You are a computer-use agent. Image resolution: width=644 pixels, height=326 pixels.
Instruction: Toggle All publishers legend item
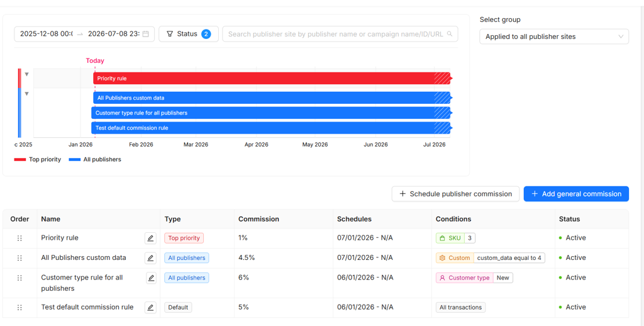(95, 160)
